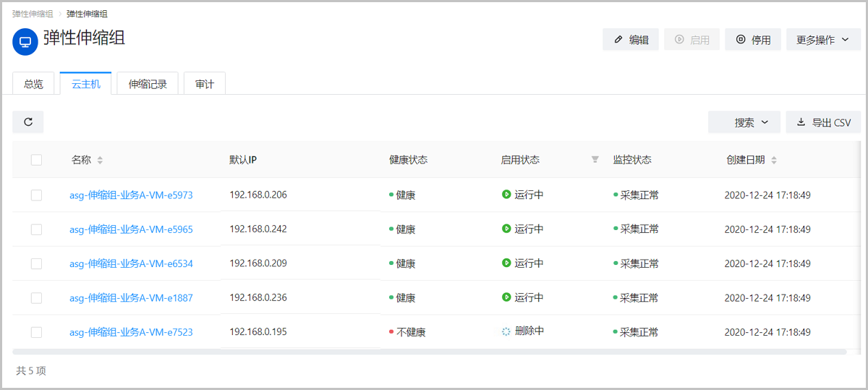Click the 导出 CSV download button
868x390 pixels.
[823, 122]
